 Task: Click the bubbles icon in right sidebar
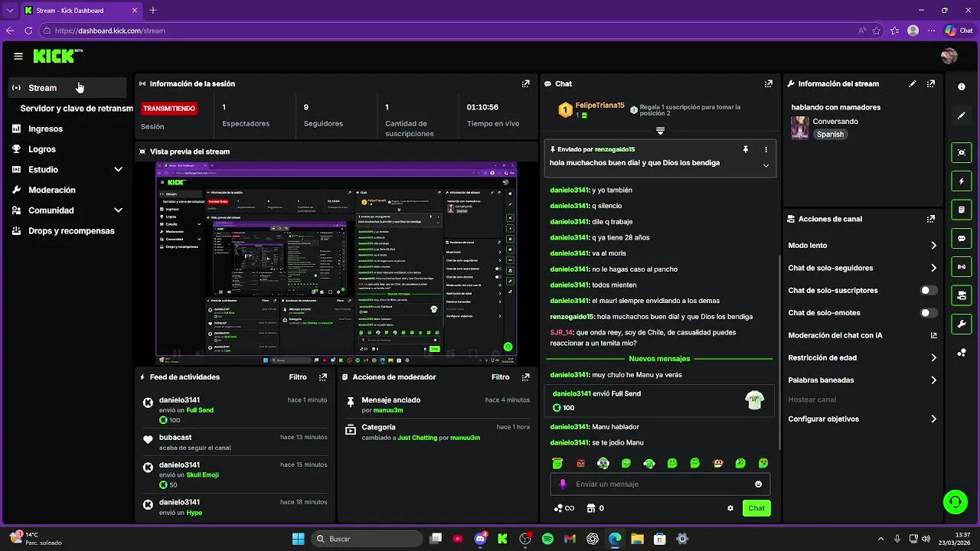962,353
